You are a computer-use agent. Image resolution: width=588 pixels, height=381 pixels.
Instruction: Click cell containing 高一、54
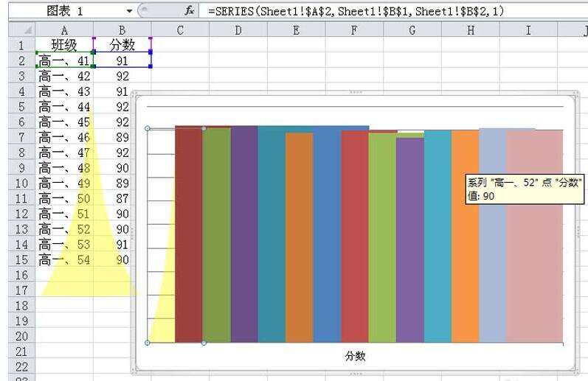point(64,259)
